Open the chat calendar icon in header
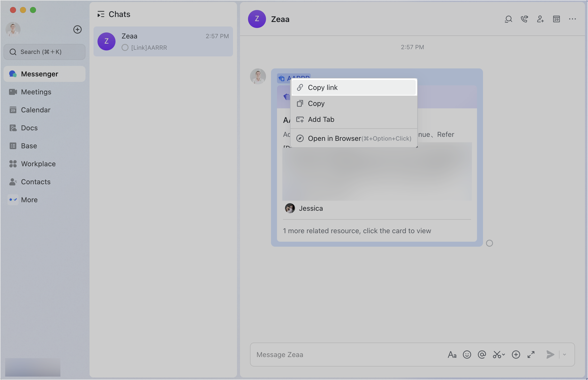 [x=556, y=19]
